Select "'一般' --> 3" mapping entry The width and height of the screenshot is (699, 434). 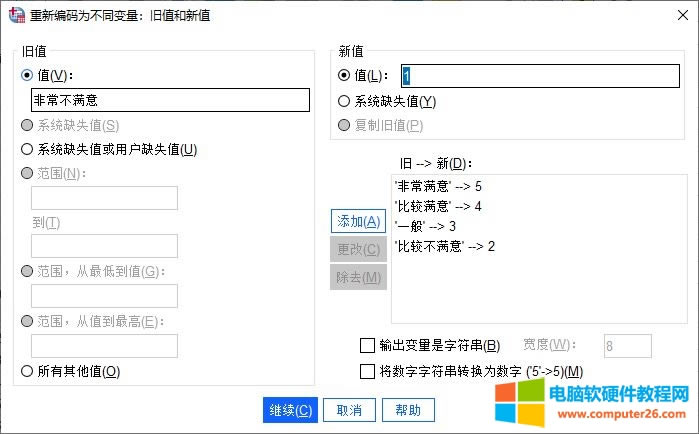coord(425,226)
